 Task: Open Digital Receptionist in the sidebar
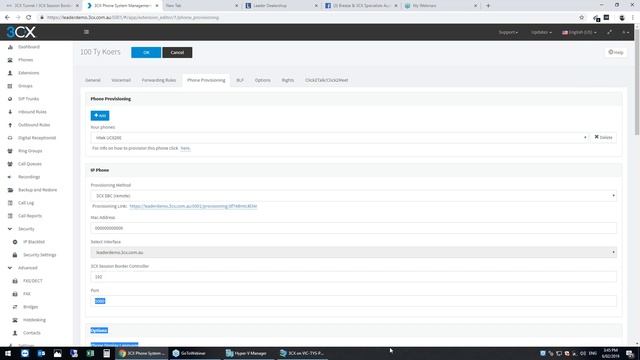point(37,138)
